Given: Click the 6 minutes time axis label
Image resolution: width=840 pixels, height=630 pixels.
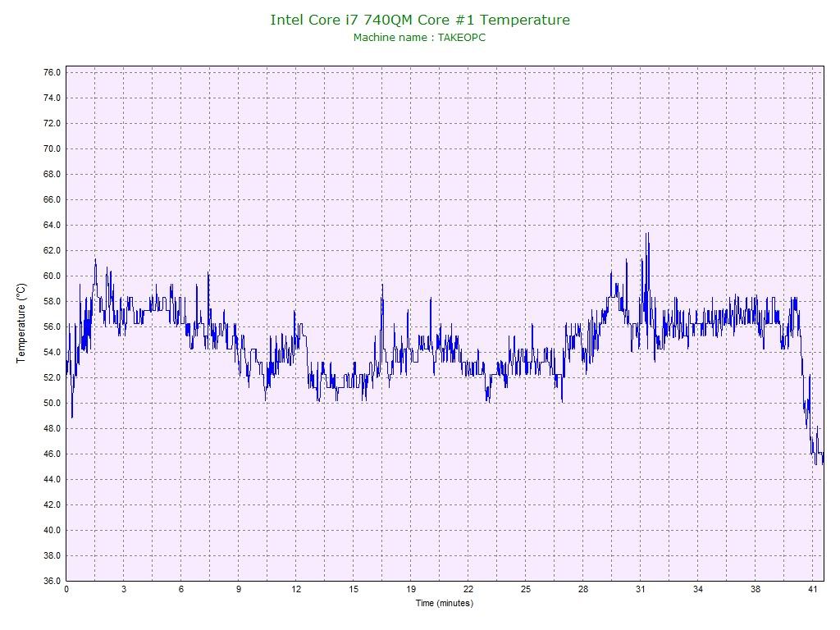Looking at the screenshot, I should point(181,589).
